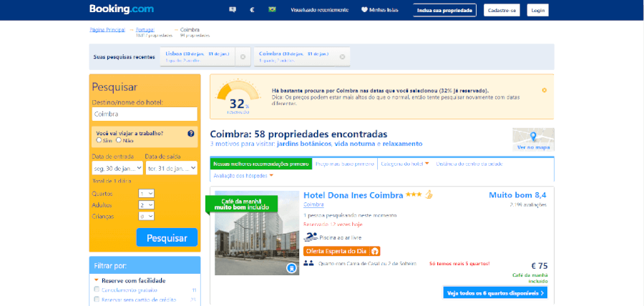This screenshot has width=644, height=306.
Task: Open the speech bubble help icon
Action: point(233,10)
